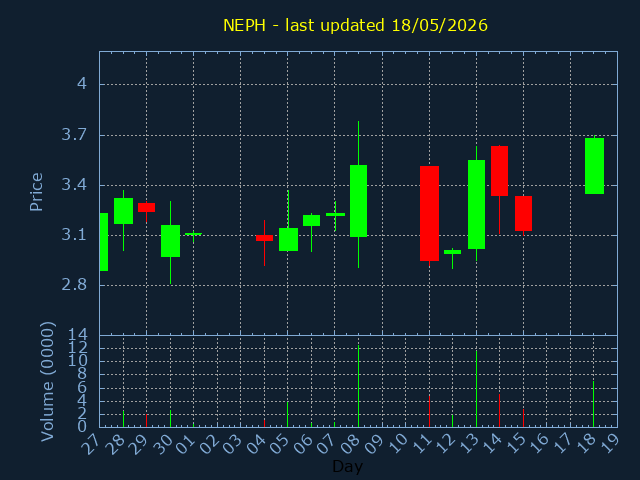Viewport: 640px width, 480px height.
Task: Select the thin green doji candle for day 01
Action: [193, 234]
